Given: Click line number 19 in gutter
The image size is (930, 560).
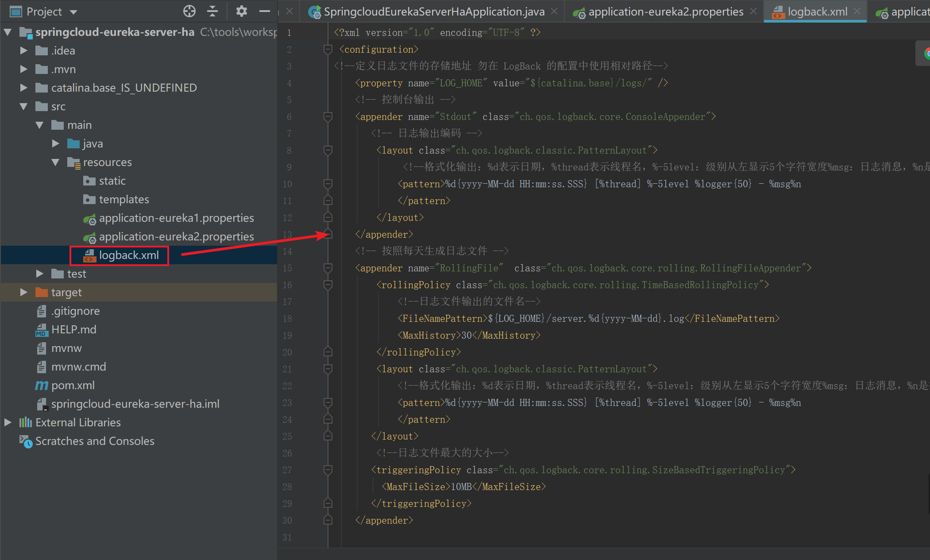Looking at the screenshot, I should [287, 335].
